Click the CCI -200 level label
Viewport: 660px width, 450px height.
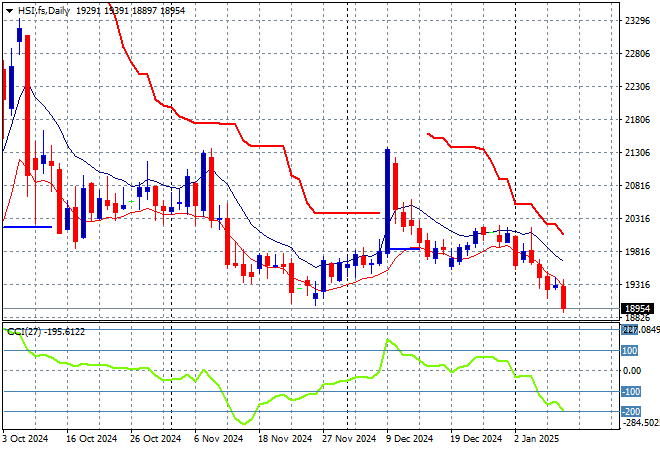pos(630,411)
